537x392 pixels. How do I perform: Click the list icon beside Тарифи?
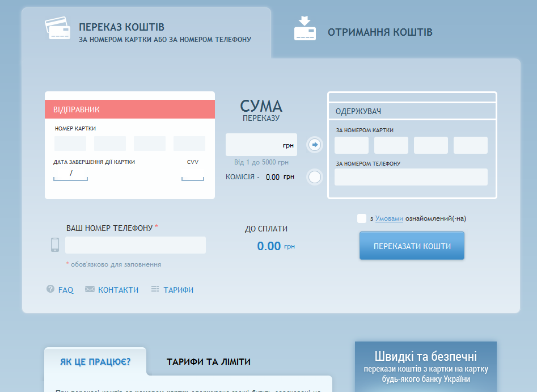pos(155,289)
